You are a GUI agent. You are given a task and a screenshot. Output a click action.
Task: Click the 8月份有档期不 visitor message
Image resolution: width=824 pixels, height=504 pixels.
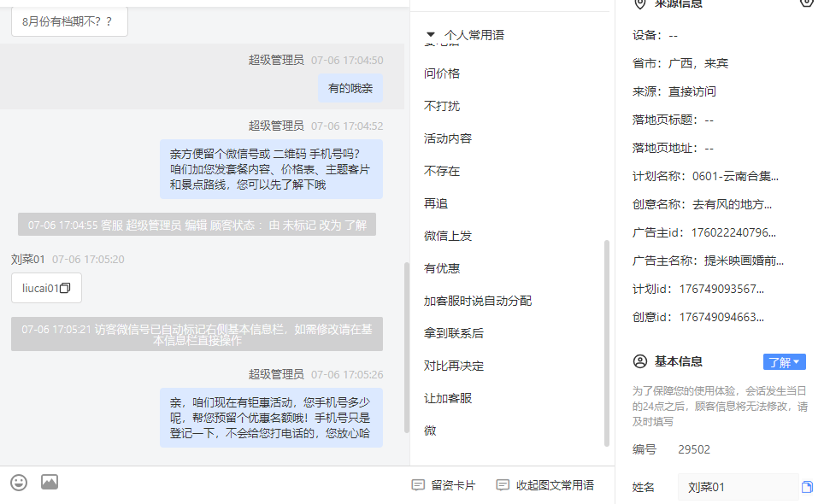(x=69, y=21)
